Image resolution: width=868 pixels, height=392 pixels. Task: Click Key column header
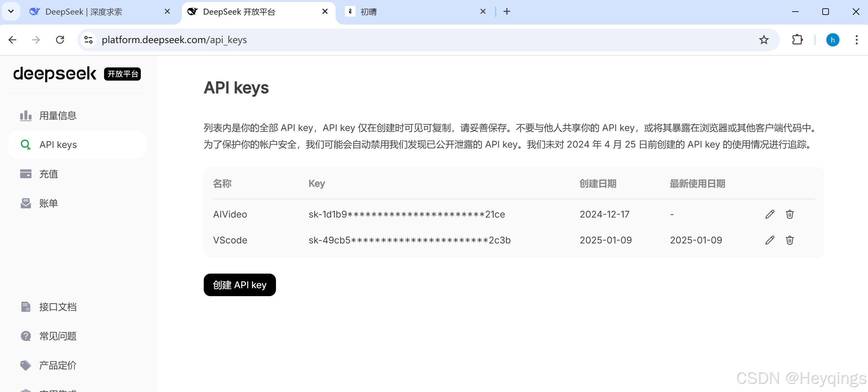[317, 183]
